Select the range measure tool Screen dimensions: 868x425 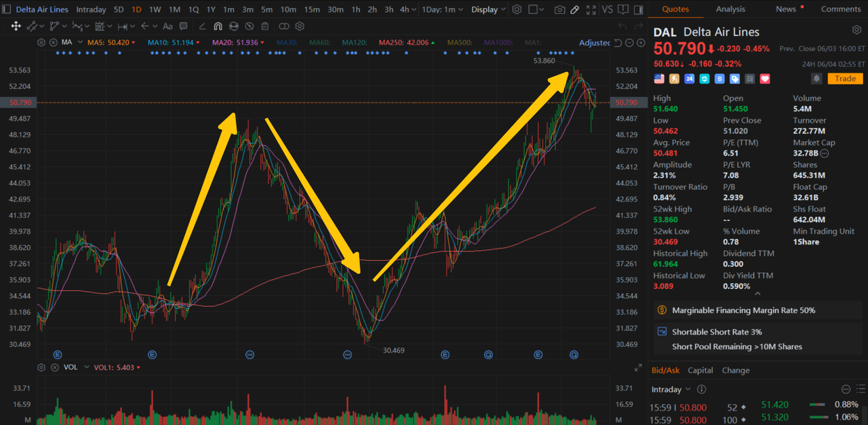[123, 26]
